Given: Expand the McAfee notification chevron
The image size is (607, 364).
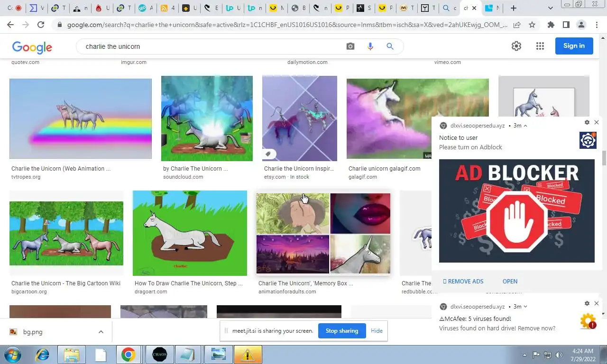Looking at the screenshot, I should point(525,307).
